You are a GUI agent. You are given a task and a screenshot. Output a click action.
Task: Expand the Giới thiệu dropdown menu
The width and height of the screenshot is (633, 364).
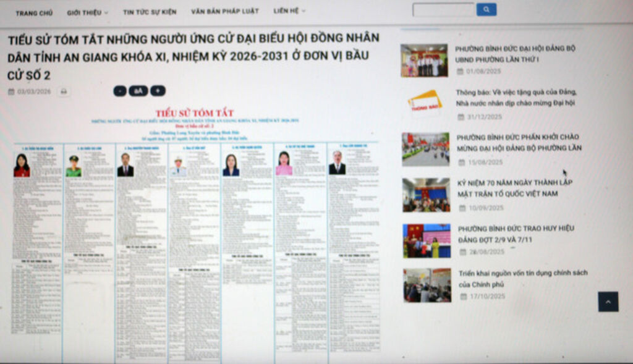point(87,12)
